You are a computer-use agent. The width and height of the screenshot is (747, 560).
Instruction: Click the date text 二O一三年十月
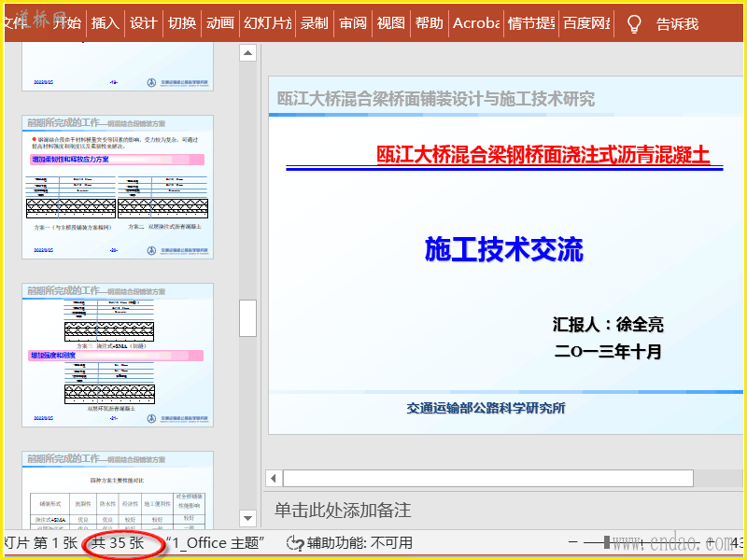[x=608, y=352]
